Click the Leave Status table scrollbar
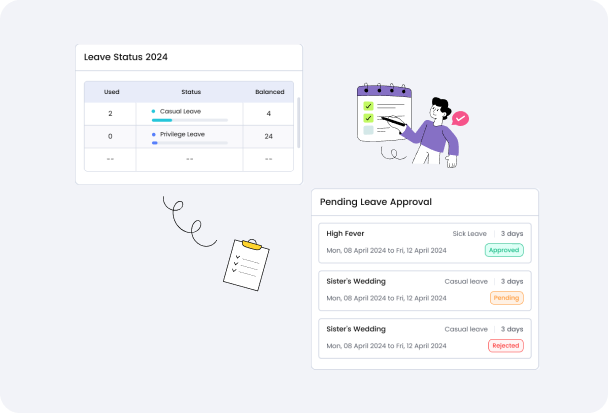Image resolution: width=608 pixels, height=413 pixels. (297, 121)
